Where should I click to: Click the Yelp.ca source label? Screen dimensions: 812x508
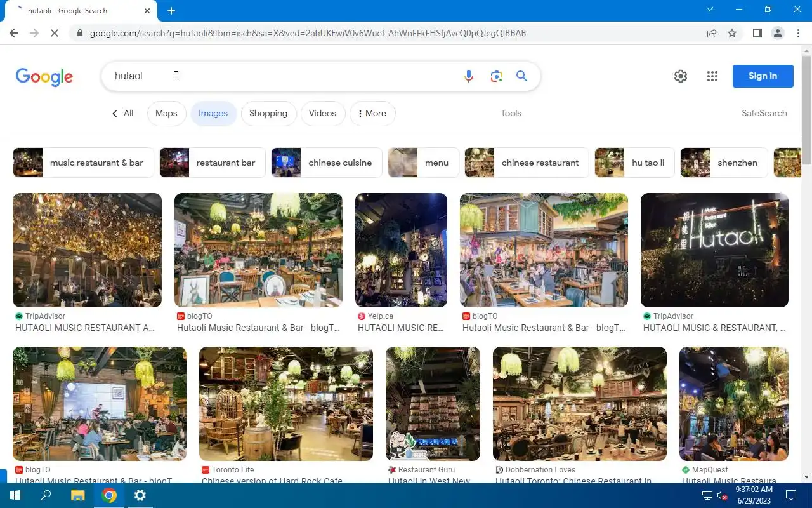click(x=380, y=316)
